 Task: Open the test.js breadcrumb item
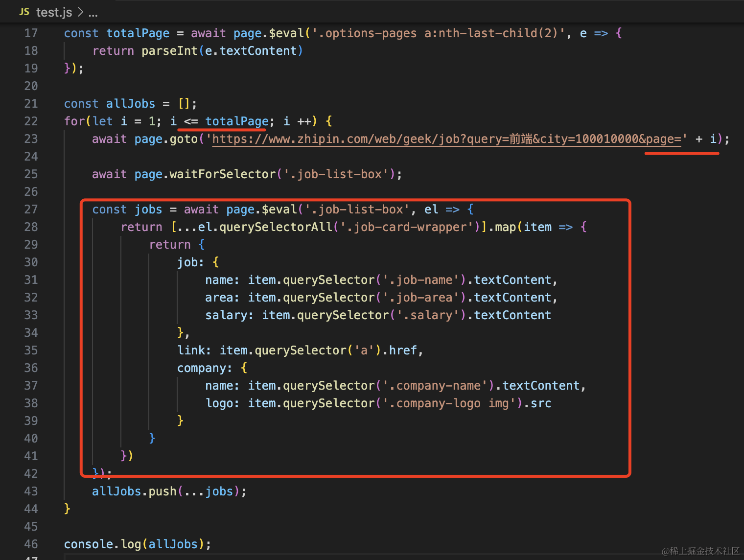pos(54,12)
